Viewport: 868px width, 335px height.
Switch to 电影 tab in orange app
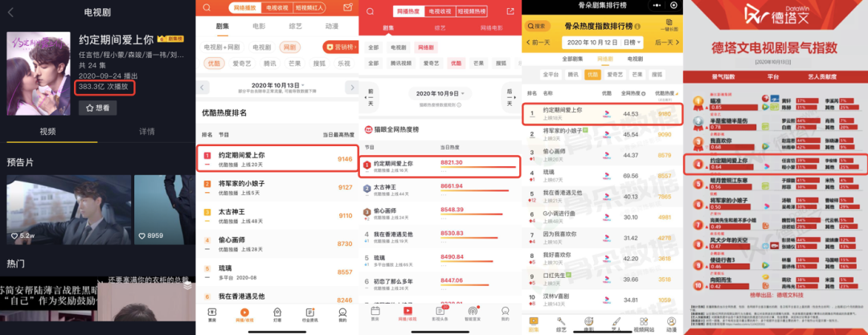pyautogui.click(x=259, y=26)
